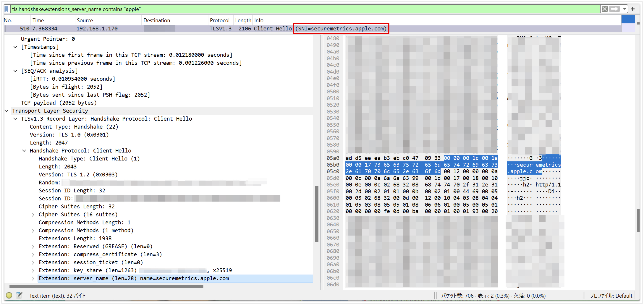Image resolution: width=644 pixels, height=305 pixels.
Task: Click the display filter bookmark icon
Action: point(7,9)
